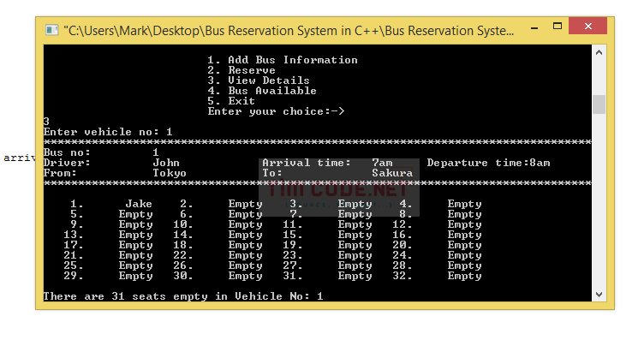Screen dimensions: 644x340
Task: Click the 'Empty' entry for seat 22
Action: point(245,255)
